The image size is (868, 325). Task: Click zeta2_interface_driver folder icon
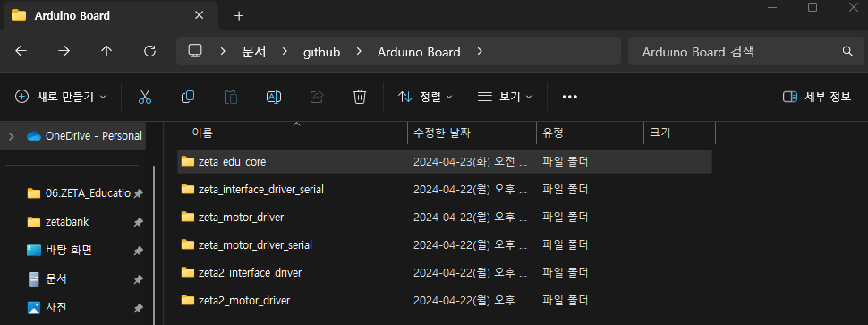pyautogui.click(x=188, y=272)
